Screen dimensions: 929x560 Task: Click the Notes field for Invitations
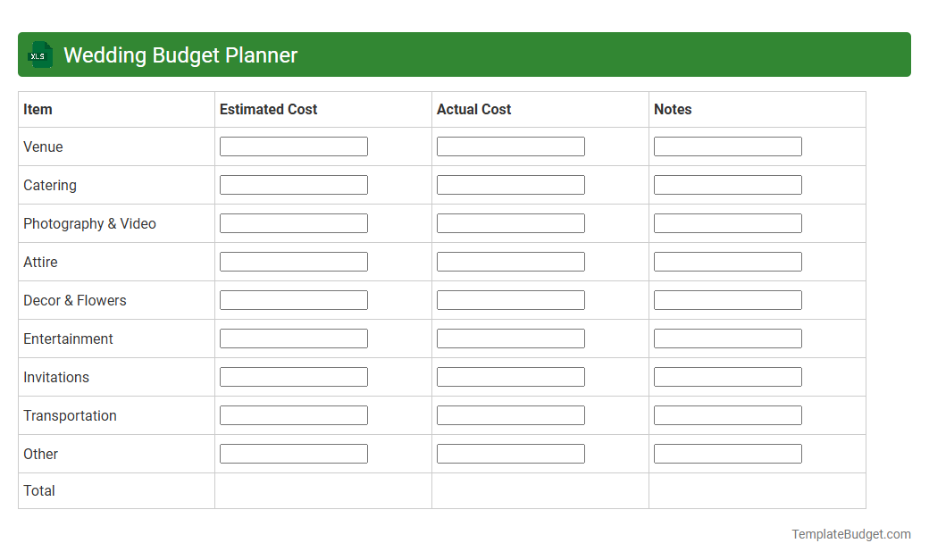727,376
